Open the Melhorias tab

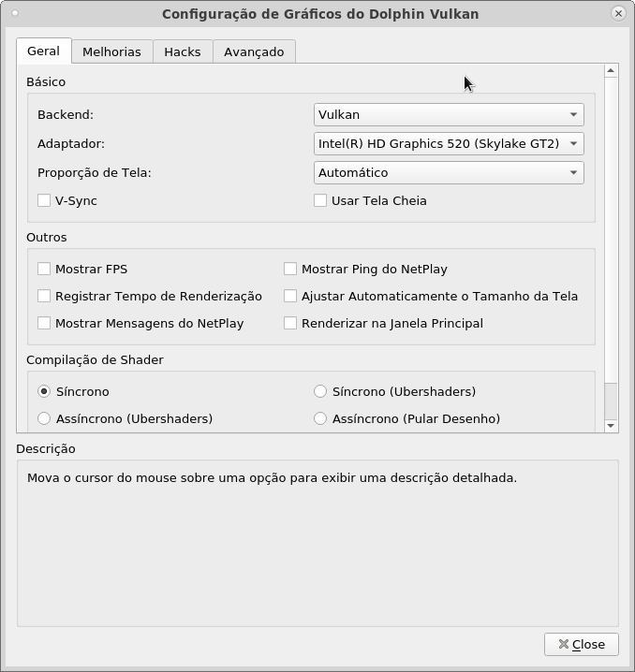[x=111, y=51]
